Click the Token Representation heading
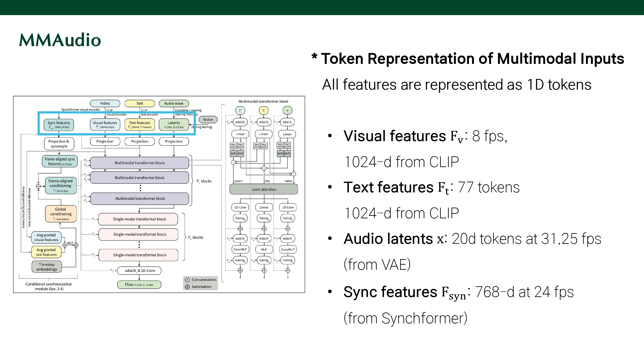This screenshot has height=362, width=644. [x=472, y=59]
